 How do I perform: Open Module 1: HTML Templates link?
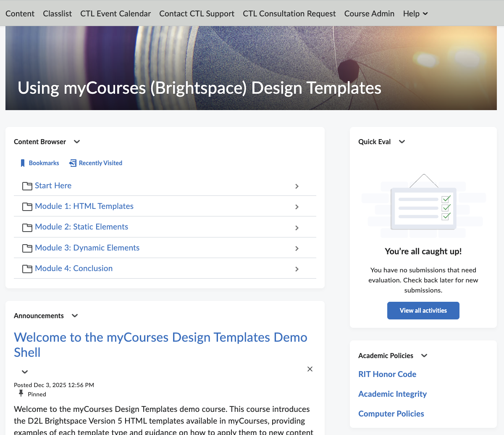pos(84,206)
